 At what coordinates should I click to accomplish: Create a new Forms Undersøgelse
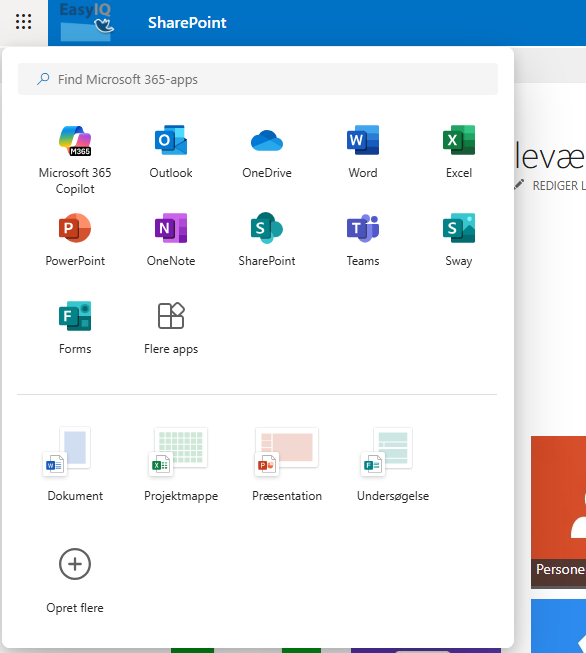tap(393, 464)
